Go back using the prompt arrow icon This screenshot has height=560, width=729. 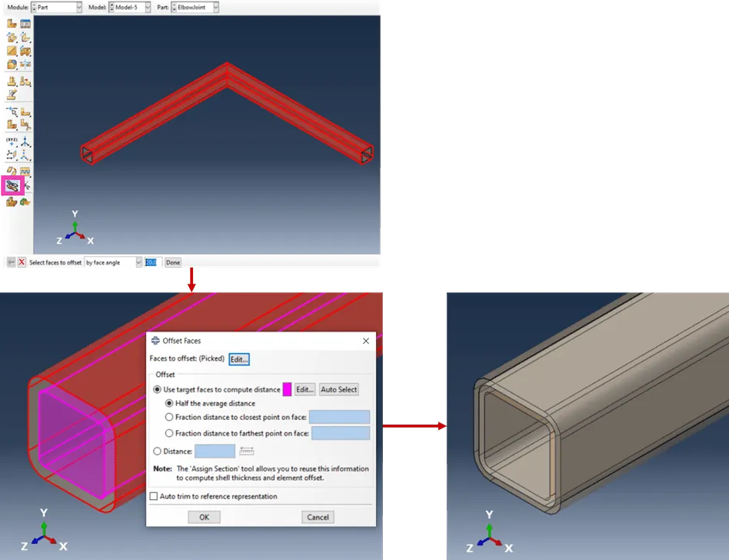click(x=11, y=262)
